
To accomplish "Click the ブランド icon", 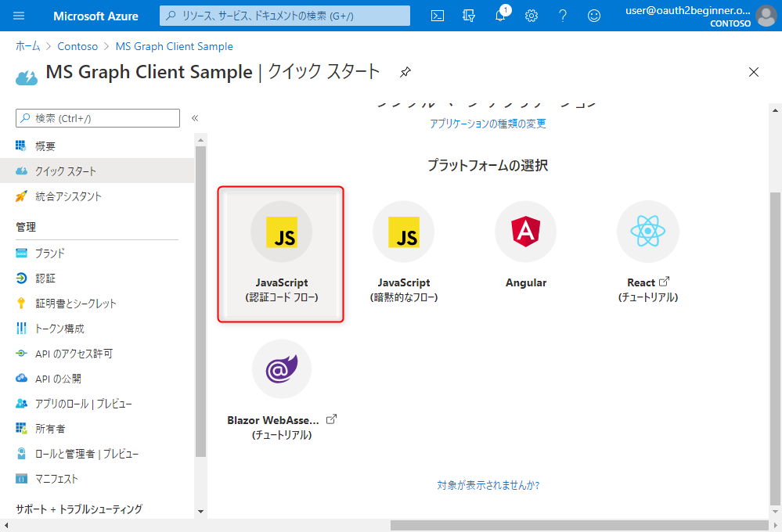I will [21, 253].
